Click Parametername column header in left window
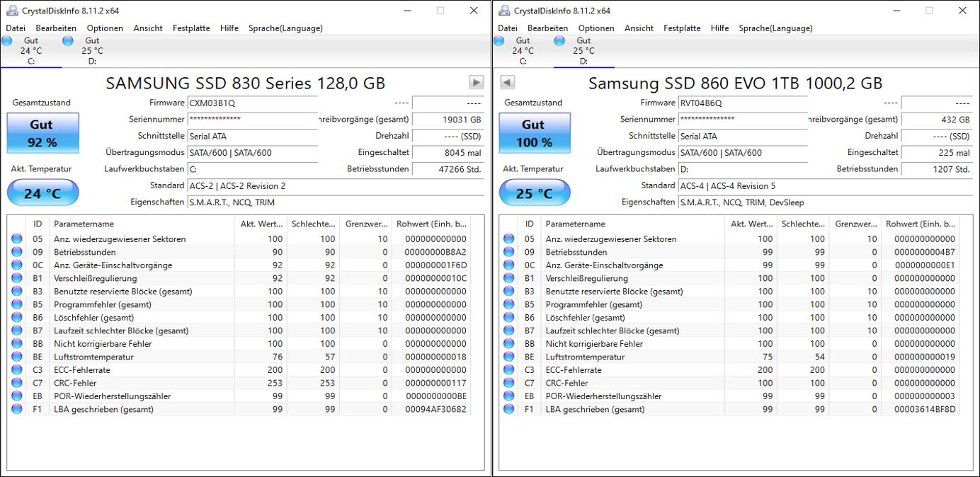Image resolution: width=980 pixels, height=477 pixels. pyautogui.click(x=141, y=224)
